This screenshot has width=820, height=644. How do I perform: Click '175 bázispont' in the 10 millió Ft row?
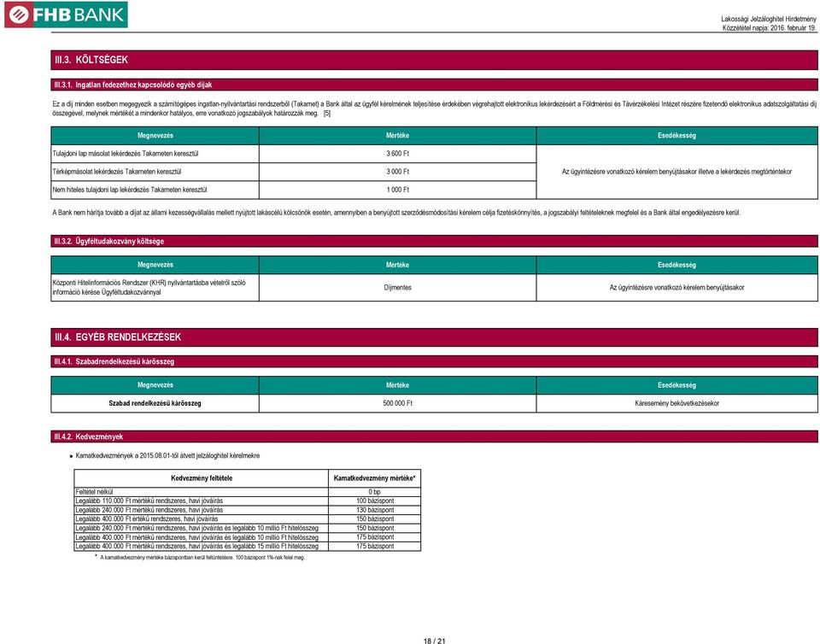click(x=375, y=537)
